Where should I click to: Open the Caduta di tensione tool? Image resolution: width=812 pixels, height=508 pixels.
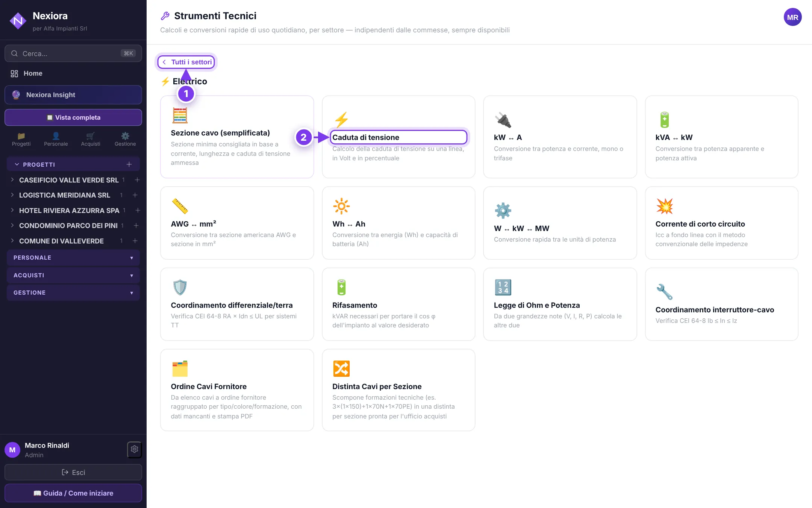[x=398, y=137]
